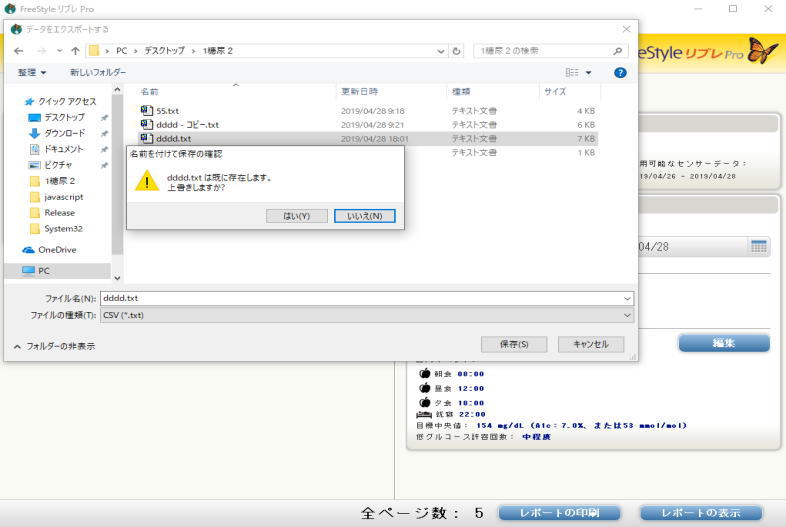
Task: Click the 保存(S) button
Action: 513,344
